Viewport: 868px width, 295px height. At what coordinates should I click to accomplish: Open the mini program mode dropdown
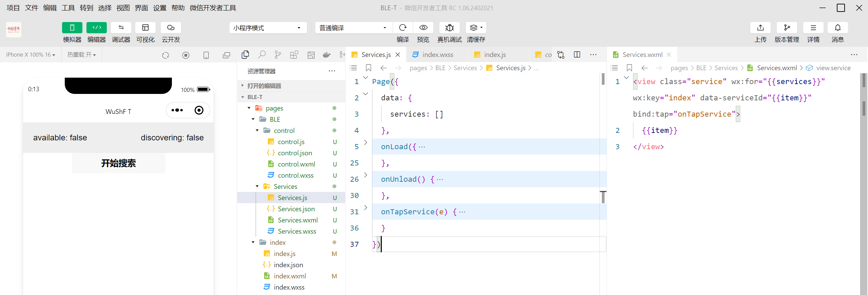point(268,28)
